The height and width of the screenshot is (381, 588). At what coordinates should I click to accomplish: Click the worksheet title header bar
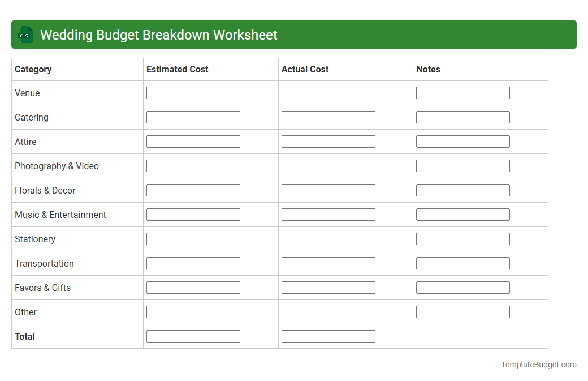pyautogui.click(x=294, y=35)
